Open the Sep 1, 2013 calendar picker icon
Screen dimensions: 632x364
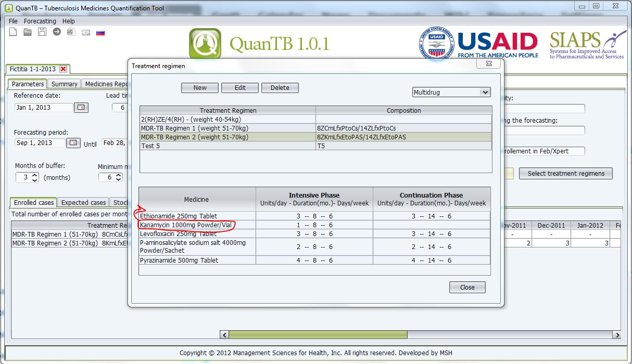coord(74,143)
